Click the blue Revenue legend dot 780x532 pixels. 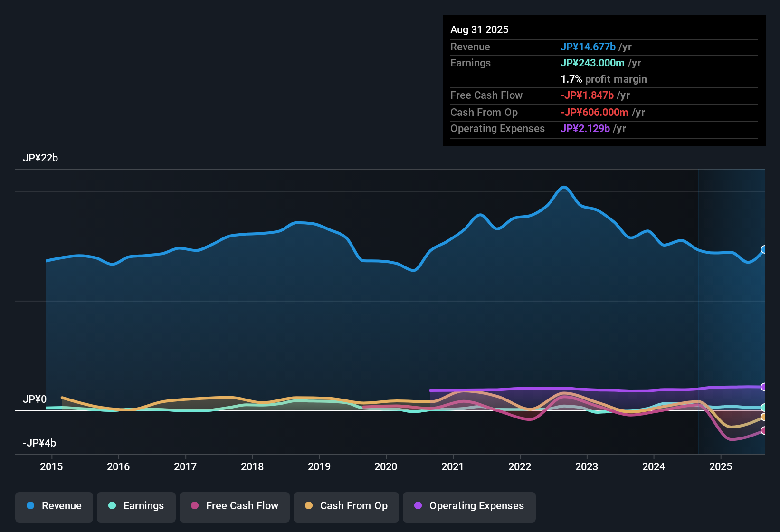click(x=30, y=506)
